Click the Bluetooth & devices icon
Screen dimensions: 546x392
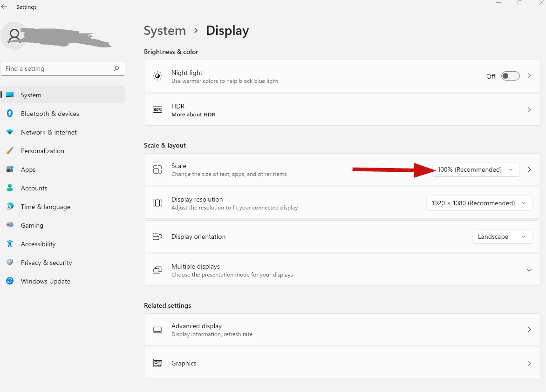click(10, 114)
